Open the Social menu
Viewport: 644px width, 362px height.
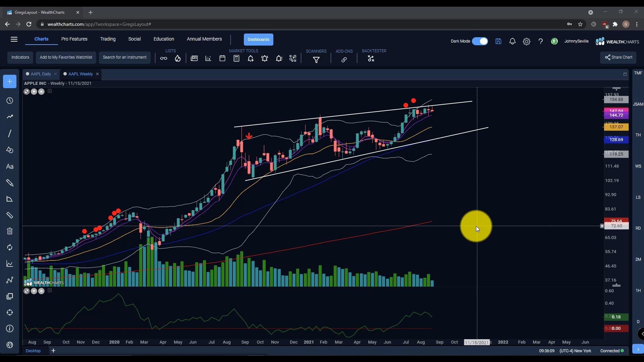(x=135, y=39)
